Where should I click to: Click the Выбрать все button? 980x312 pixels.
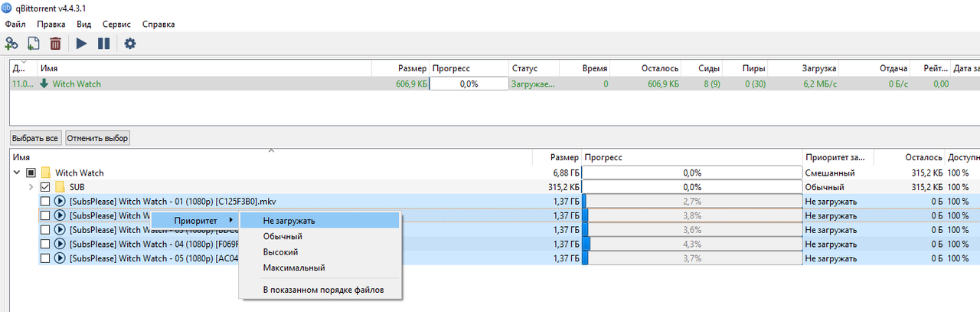pyautogui.click(x=35, y=138)
